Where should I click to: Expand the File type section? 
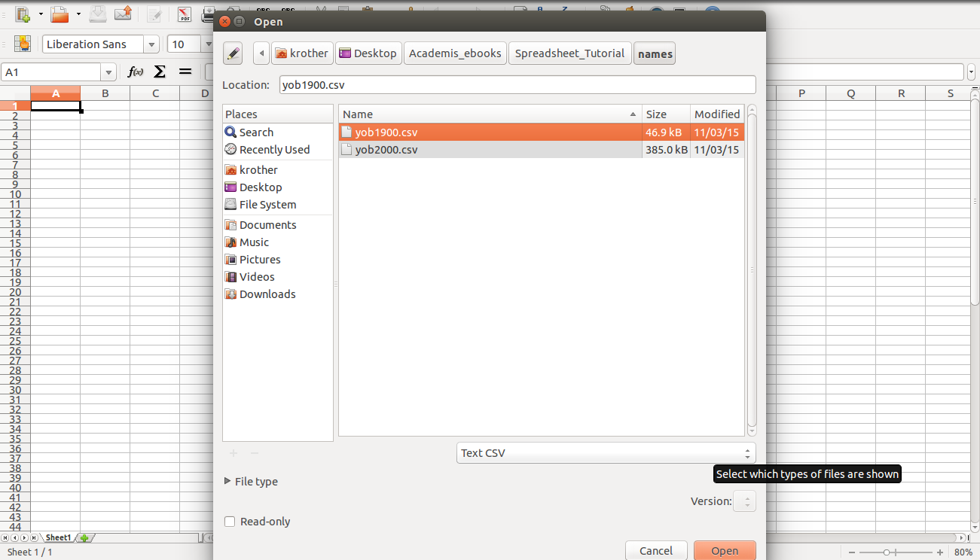point(228,481)
